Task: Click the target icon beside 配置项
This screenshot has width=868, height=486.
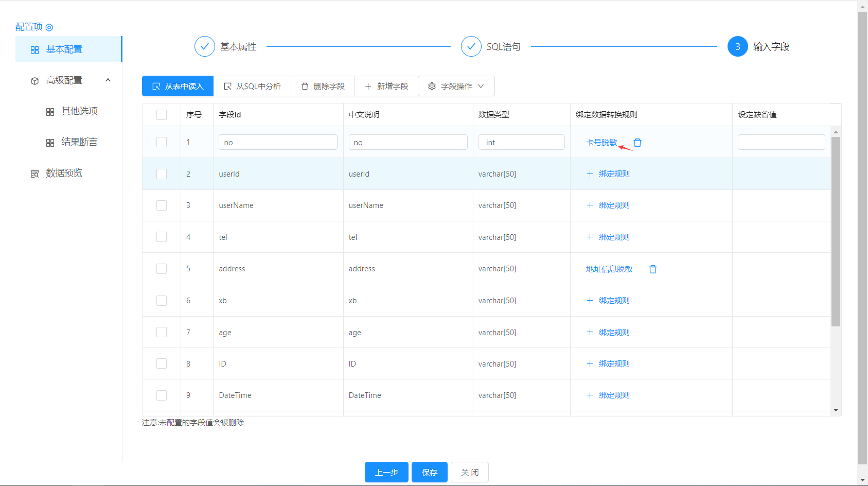Action: tap(49, 27)
